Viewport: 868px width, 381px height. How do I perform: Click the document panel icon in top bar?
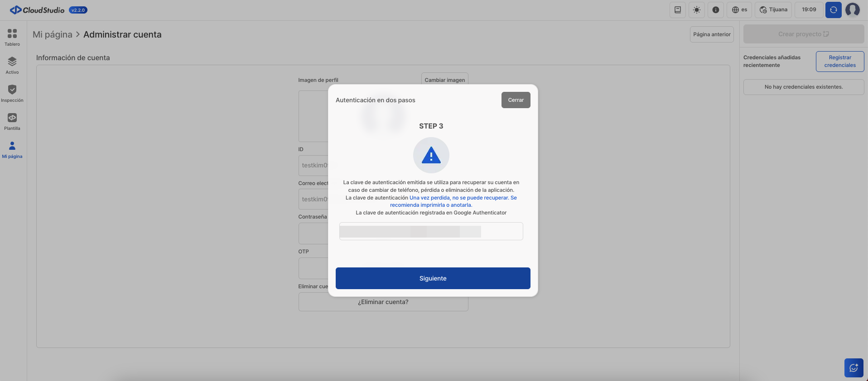click(677, 10)
